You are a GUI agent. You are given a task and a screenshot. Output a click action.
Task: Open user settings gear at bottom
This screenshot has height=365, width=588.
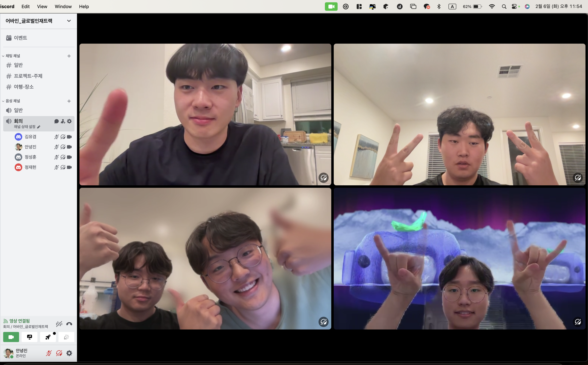(x=69, y=353)
